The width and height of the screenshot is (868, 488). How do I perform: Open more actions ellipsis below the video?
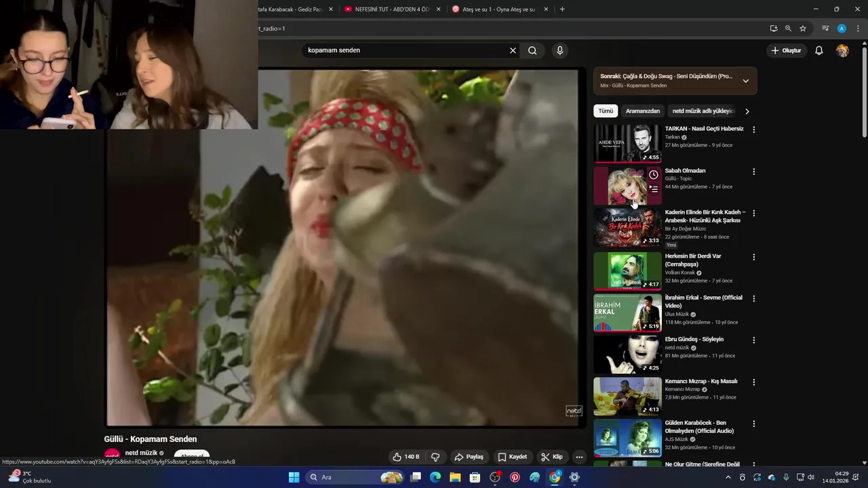tap(579, 457)
